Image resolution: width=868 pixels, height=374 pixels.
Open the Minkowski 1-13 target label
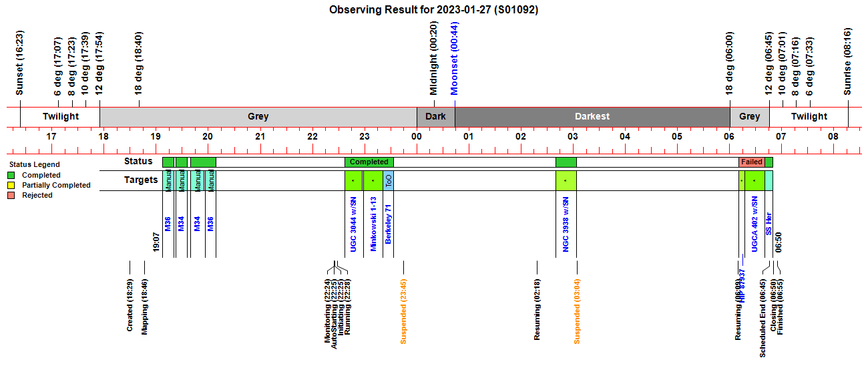click(x=374, y=224)
